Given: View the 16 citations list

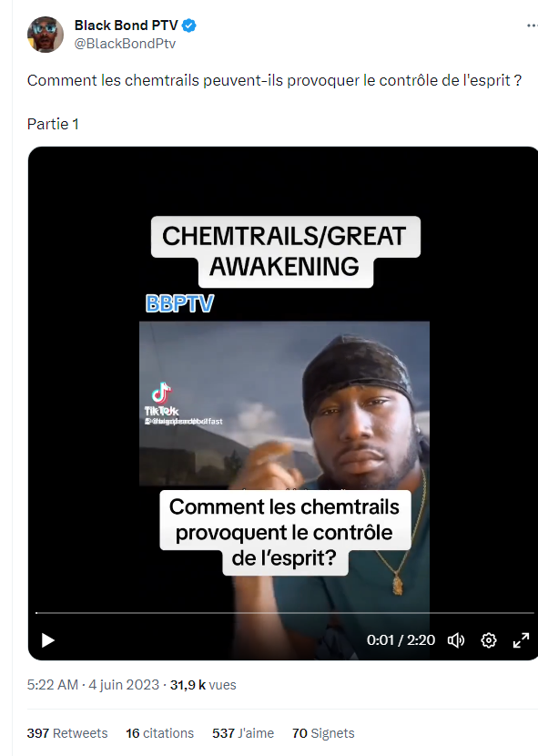Looking at the screenshot, I should click(x=159, y=733).
